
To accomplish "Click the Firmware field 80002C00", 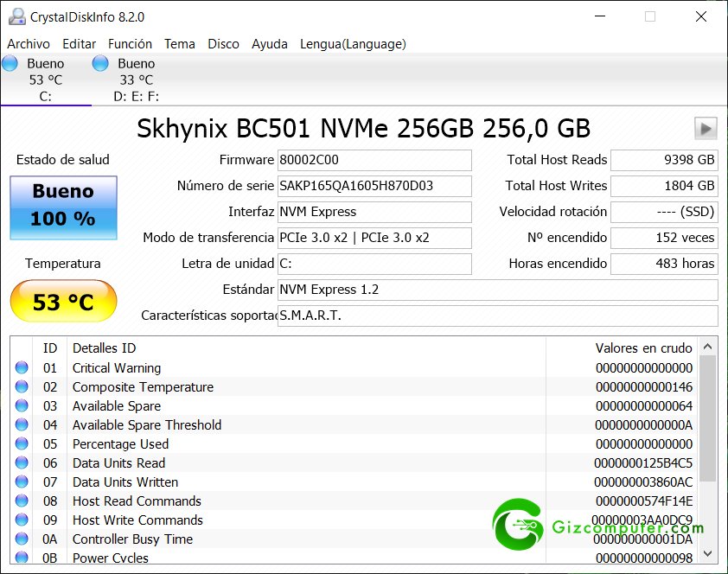I will pyautogui.click(x=374, y=160).
